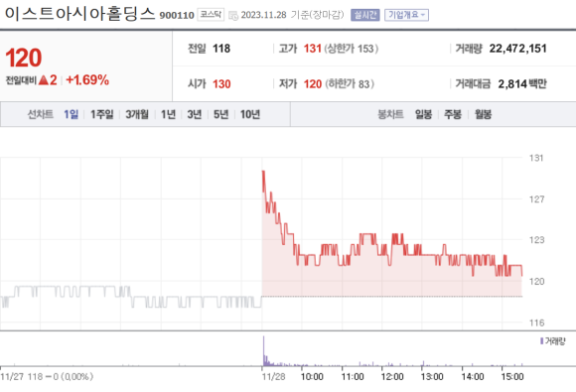Click the red up-triangle change indicator
The height and width of the screenshot is (392, 576).
[x=44, y=80]
